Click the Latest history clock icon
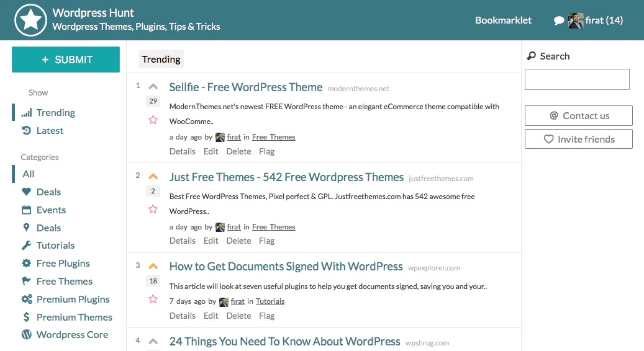The image size is (644, 351). 26,130
